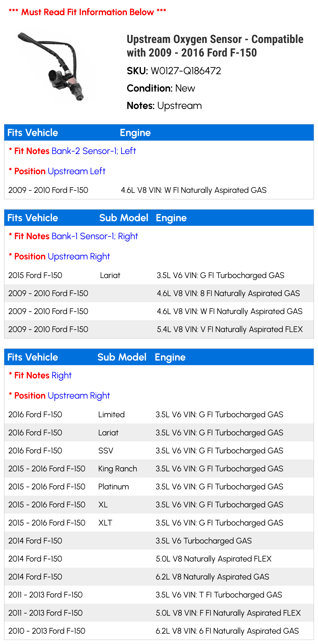Select the 2016 Ford F-150 Limited row
Screen dimensions: 318x644
tap(159, 415)
